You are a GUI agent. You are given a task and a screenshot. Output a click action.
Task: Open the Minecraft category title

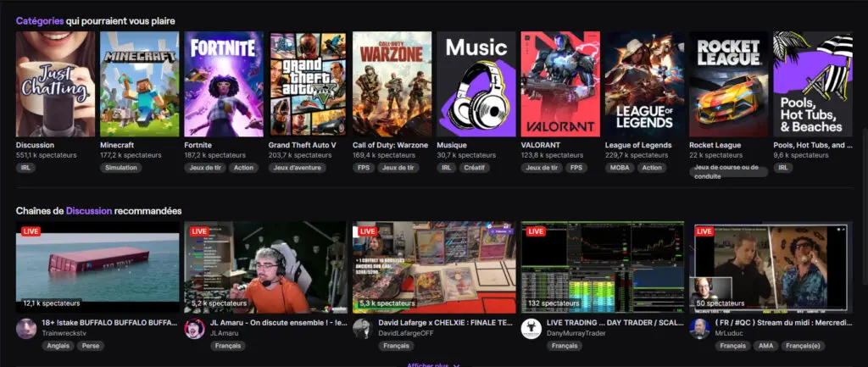[117, 145]
